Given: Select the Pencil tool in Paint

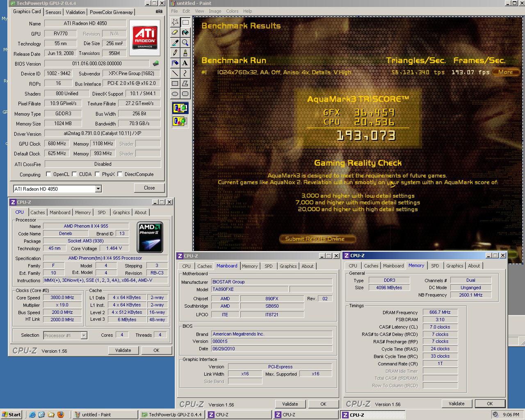Looking at the screenshot, I should click(175, 53).
